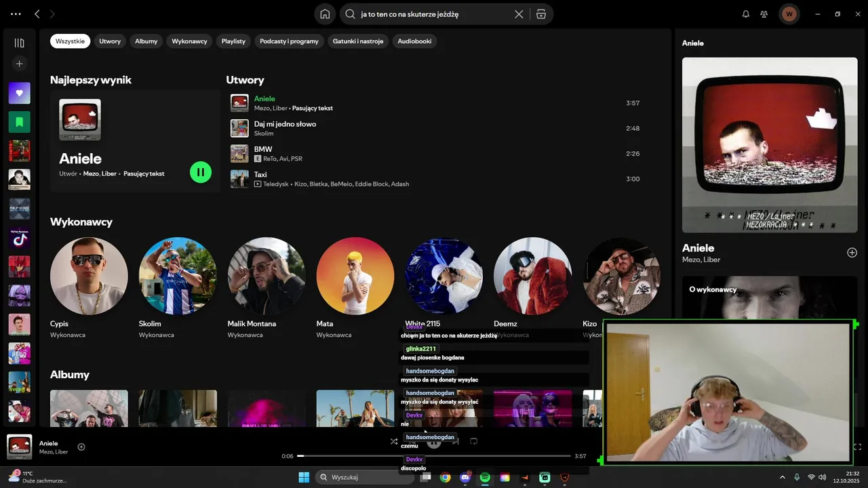The image size is (868, 488).
Task: Add now-playing Aniele to Liked Songs
Action: 81,447
